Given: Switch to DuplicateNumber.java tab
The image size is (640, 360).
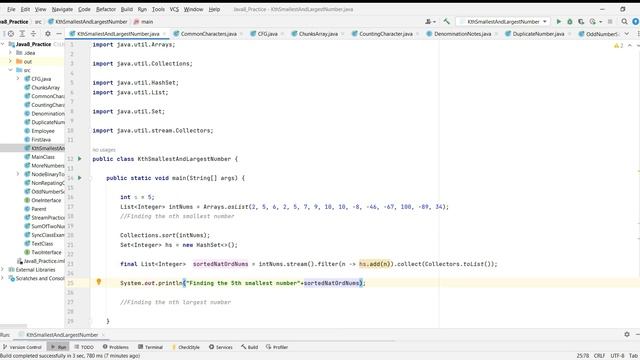Looking at the screenshot, I should tap(538, 34).
